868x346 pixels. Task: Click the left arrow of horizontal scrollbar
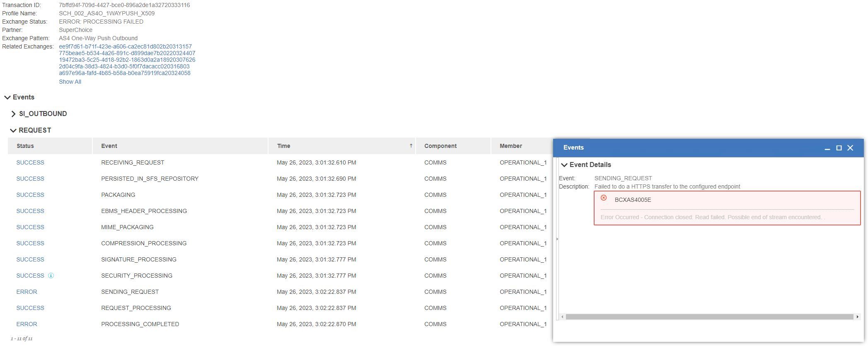[x=562, y=317]
